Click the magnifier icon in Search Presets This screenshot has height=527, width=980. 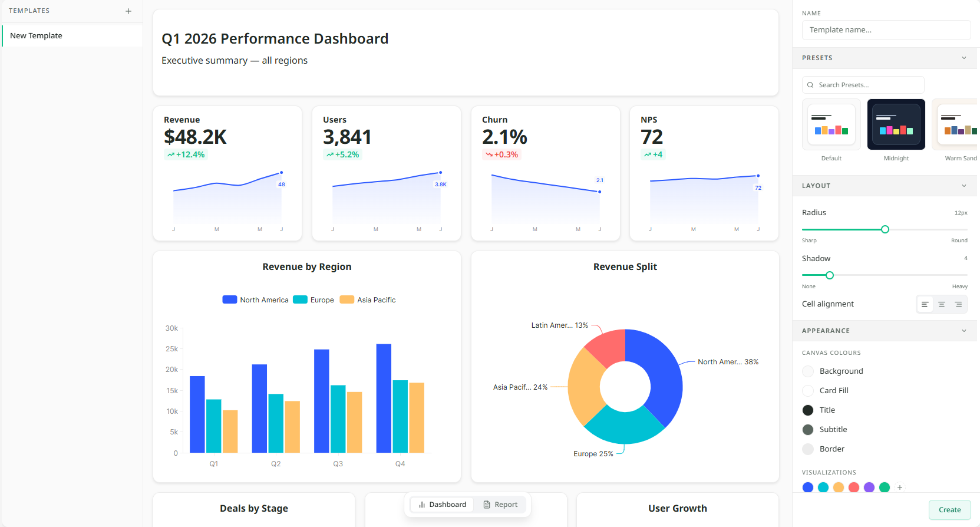(810, 85)
